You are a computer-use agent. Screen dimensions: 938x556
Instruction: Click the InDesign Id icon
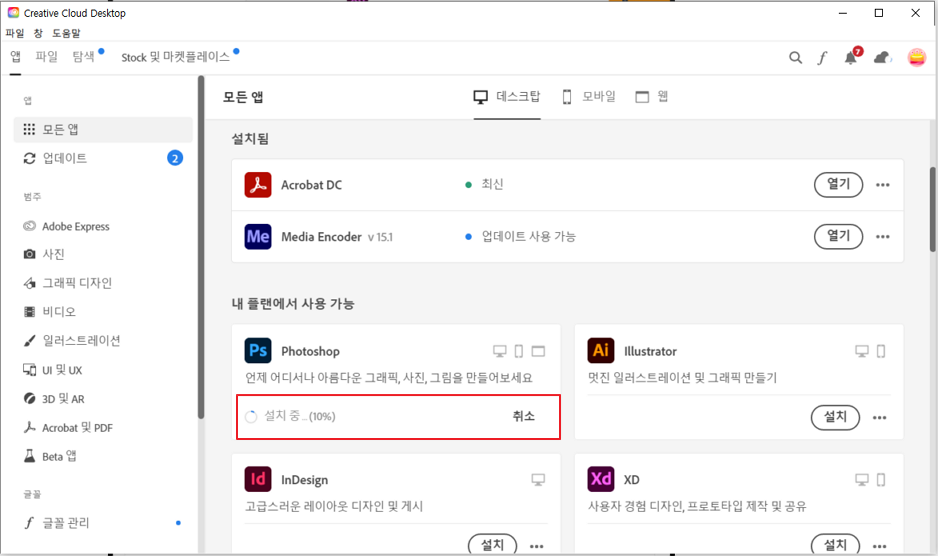(258, 479)
